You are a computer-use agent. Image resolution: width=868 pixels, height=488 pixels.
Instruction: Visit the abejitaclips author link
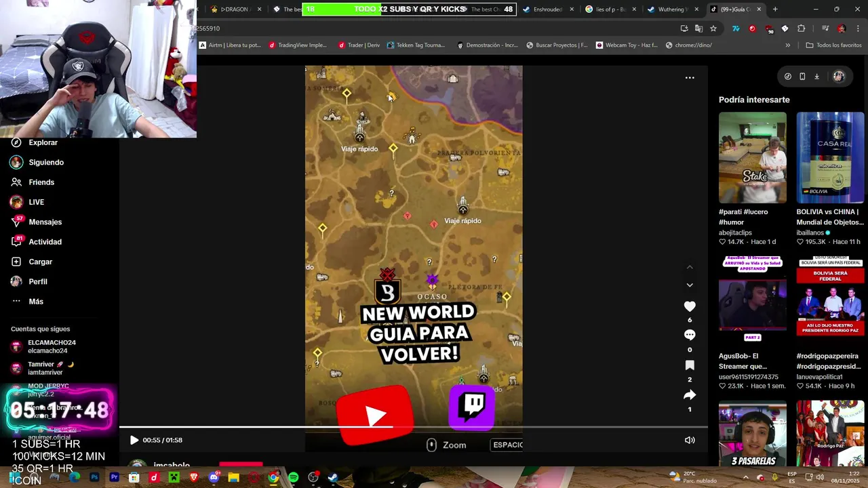735,232
